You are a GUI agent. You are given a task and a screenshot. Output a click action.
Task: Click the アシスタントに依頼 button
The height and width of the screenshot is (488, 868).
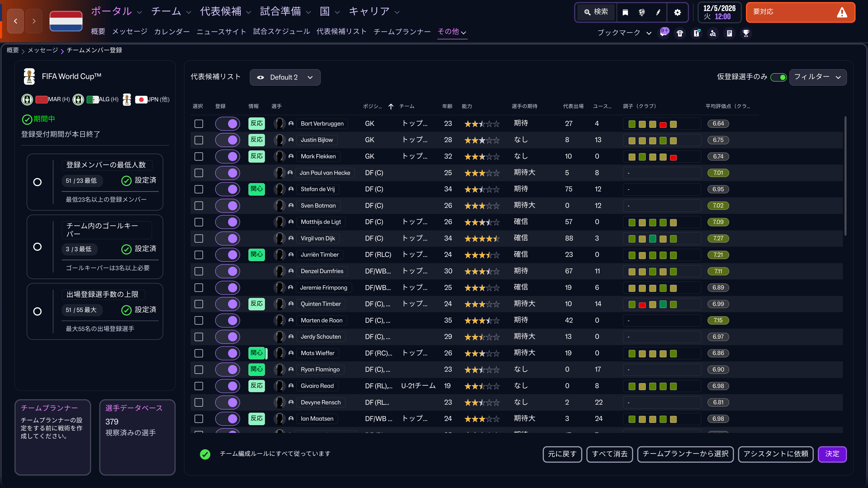[x=776, y=454]
